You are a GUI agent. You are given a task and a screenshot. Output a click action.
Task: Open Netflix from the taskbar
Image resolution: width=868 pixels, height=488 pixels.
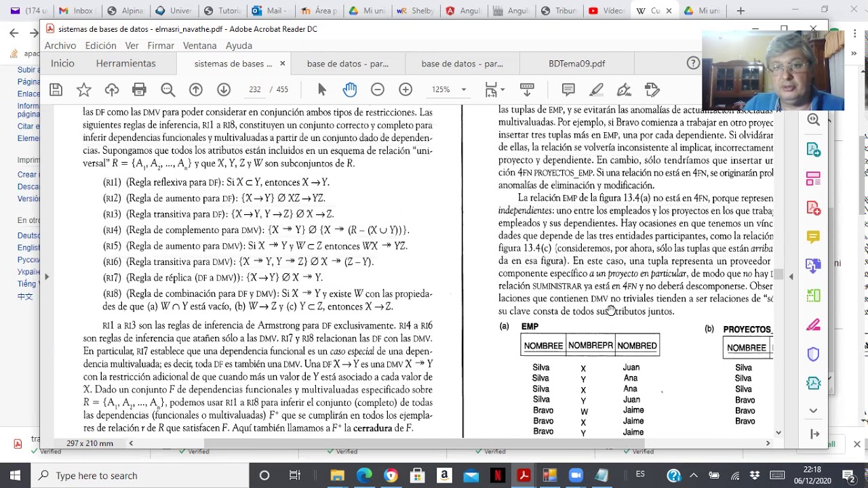(496, 476)
